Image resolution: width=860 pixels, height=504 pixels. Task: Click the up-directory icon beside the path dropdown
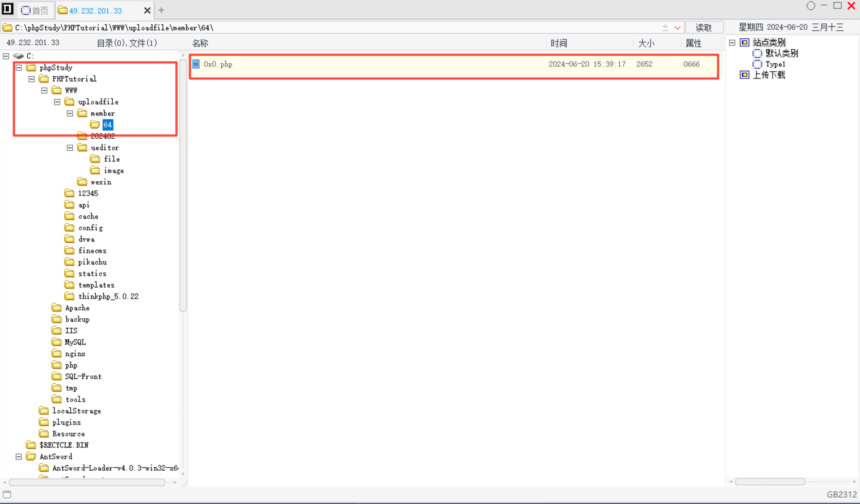pyautogui.click(x=666, y=28)
